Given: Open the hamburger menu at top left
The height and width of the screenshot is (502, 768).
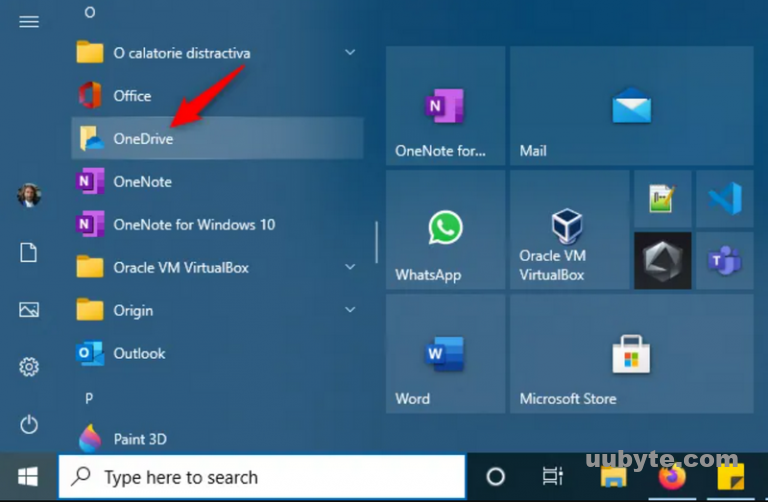Looking at the screenshot, I should tap(29, 22).
